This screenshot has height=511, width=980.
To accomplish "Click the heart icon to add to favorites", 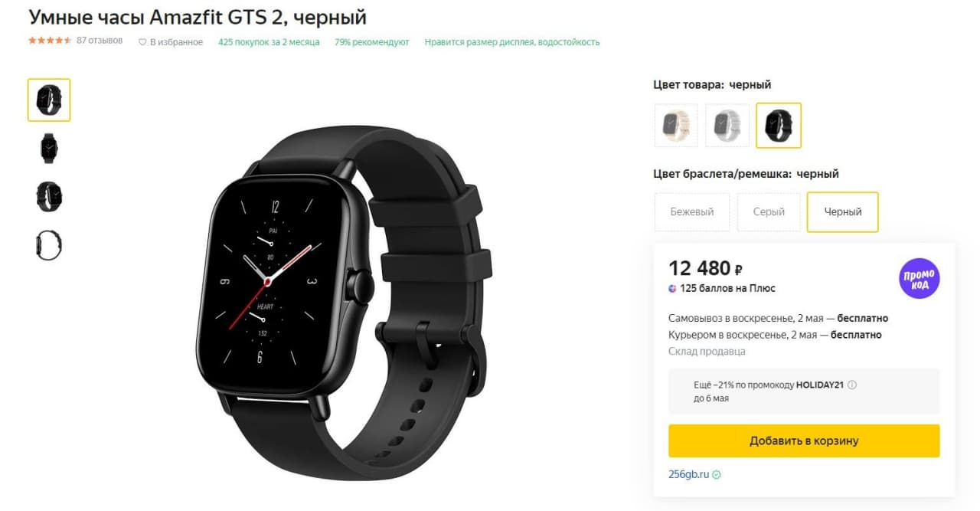I will click(x=142, y=42).
